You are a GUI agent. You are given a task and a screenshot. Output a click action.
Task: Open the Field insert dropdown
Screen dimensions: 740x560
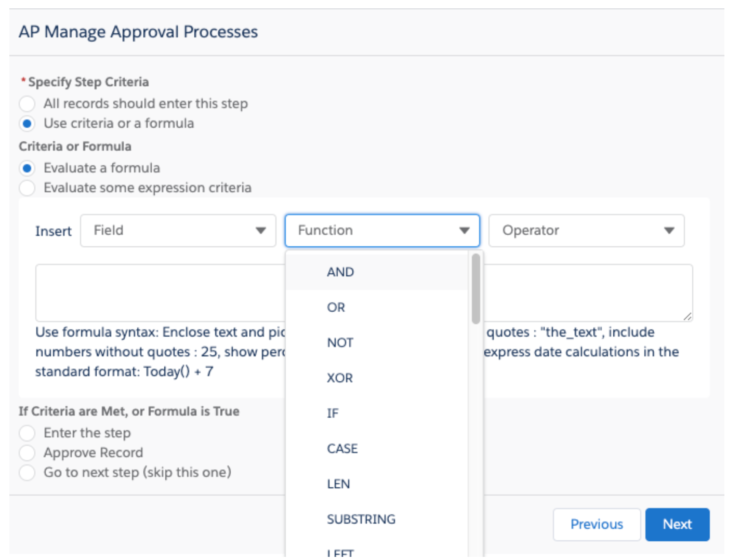(x=178, y=230)
